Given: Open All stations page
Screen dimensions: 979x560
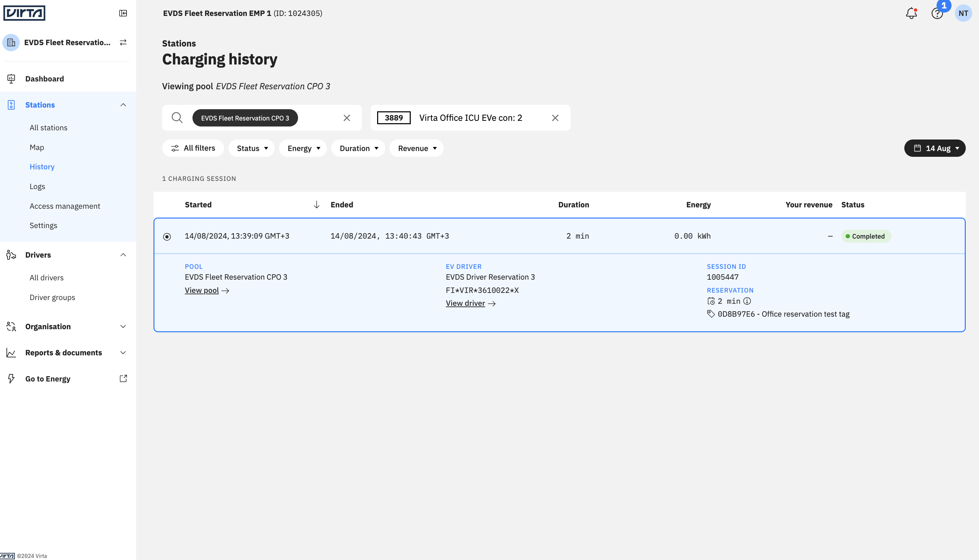Looking at the screenshot, I should pyautogui.click(x=49, y=128).
